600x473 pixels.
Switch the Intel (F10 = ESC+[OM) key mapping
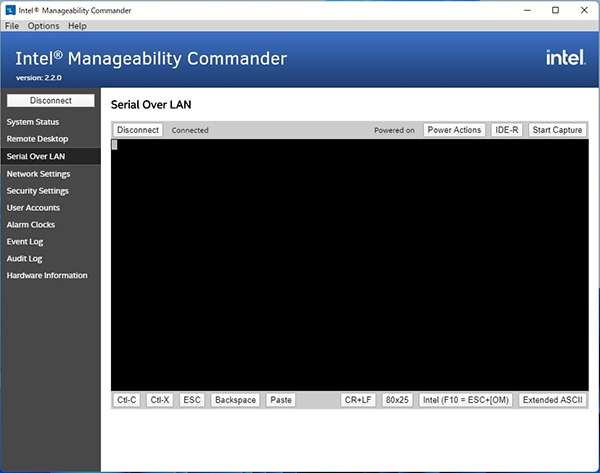pyautogui.click(x=466, y=400)
